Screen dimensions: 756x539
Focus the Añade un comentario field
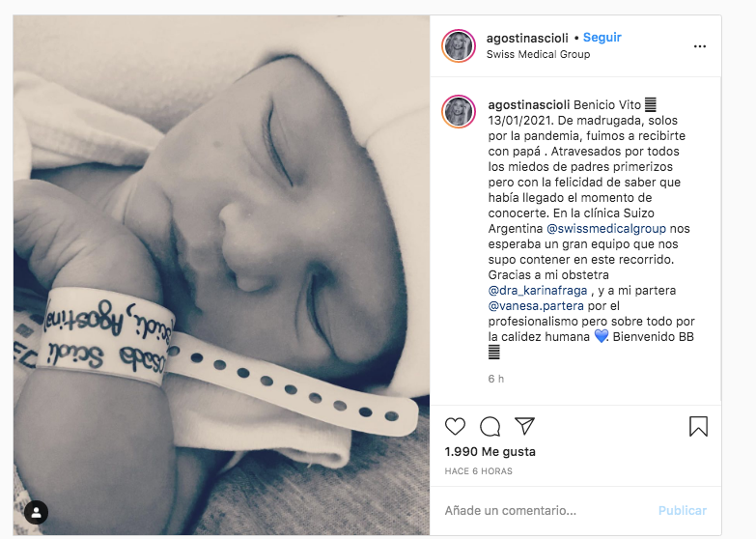click(x=545, y=511)
